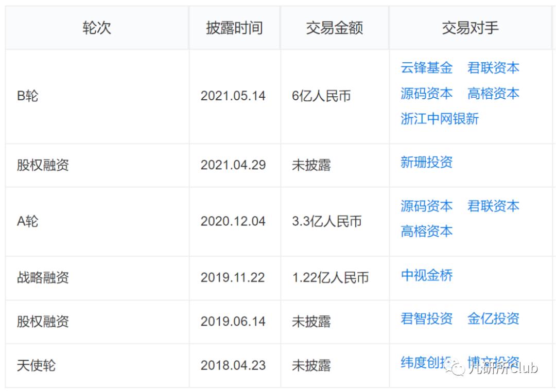Viewport: 556px width, 392px height.
Task: Visit the 君智投资 investor link
Action: coord(427,318)
